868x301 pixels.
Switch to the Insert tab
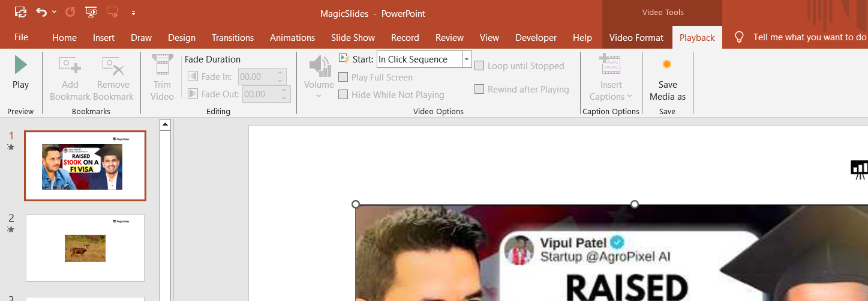(x=104, y=37)
